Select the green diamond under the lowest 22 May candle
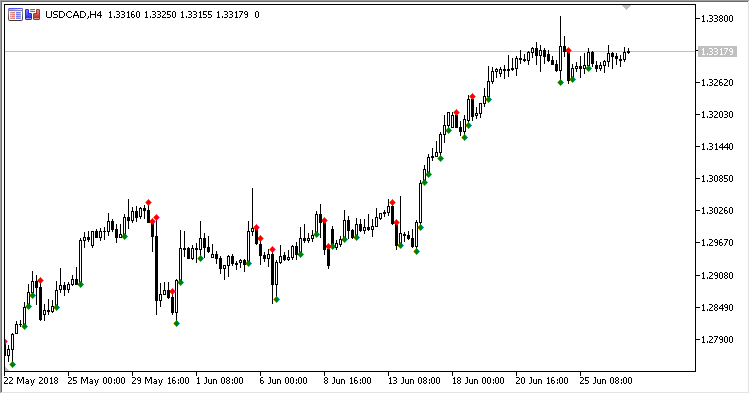Image resolution: width=750 pixels, height=394 pixels. point(13,365)
